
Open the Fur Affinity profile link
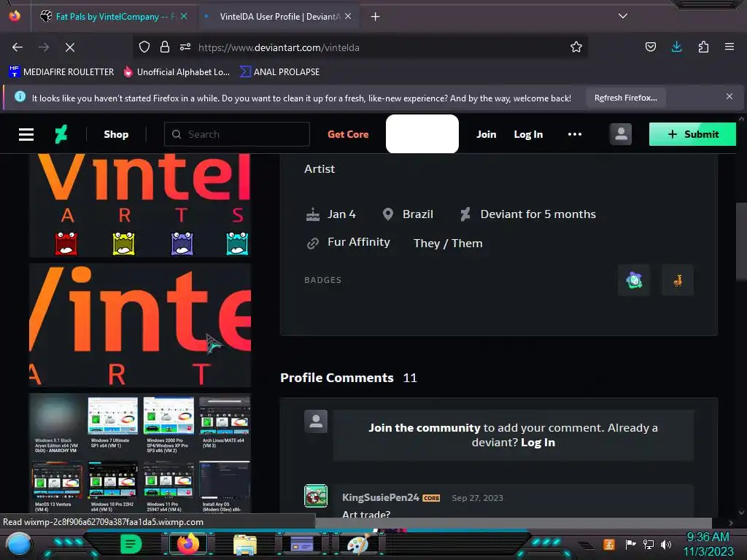click(x=359, y=242)
